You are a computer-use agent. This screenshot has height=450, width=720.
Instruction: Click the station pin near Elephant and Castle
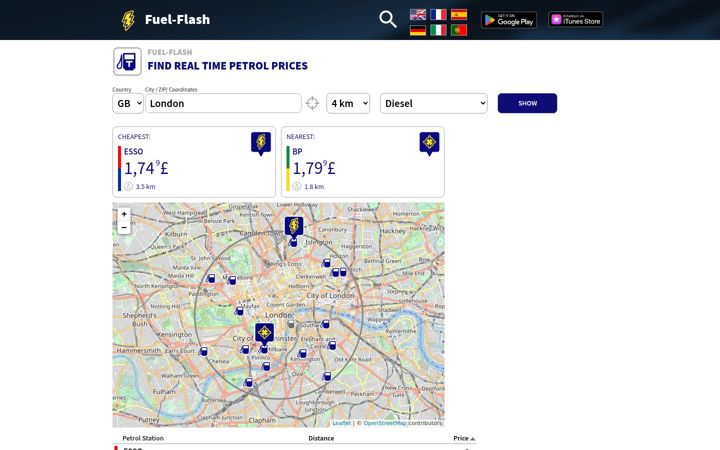(332, 345)
